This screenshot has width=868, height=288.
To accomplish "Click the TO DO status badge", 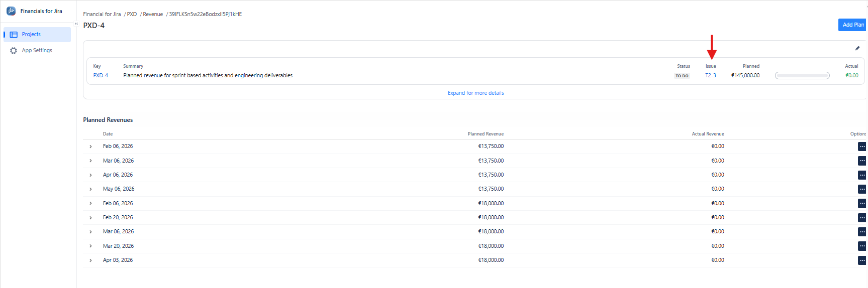I will [682, 76].
